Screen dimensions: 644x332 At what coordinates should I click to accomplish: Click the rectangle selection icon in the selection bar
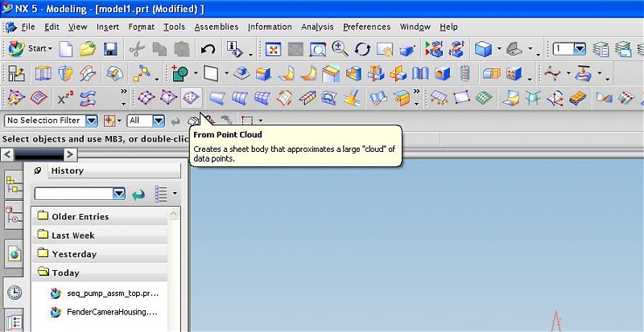pyautogui.click(x=247, y=121)
